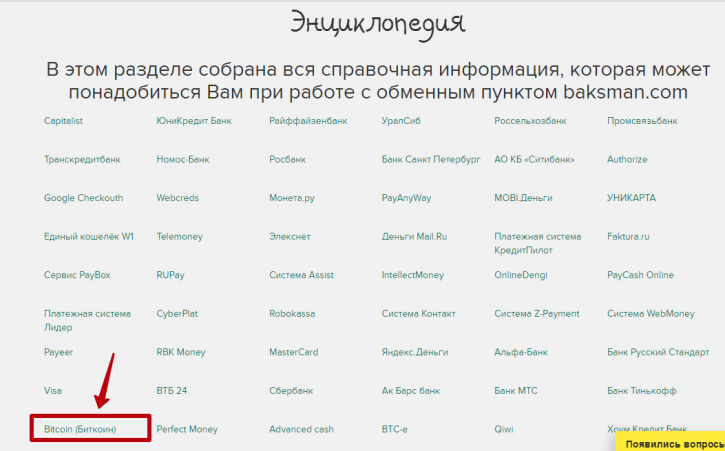Open the CyberPlat article
The height and width of the screenshot is (451, 725).
pyautogui.click(x=177, y=314)
